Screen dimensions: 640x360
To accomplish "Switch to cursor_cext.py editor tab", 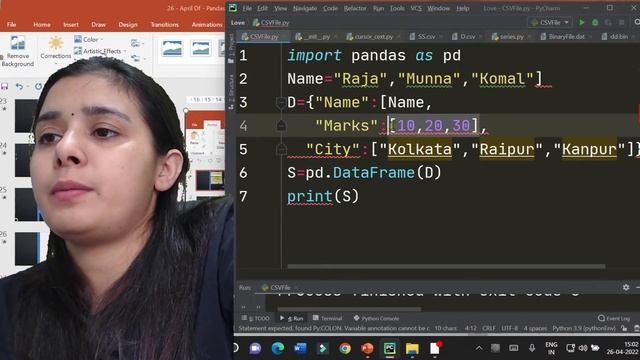I will pos(371,37).
